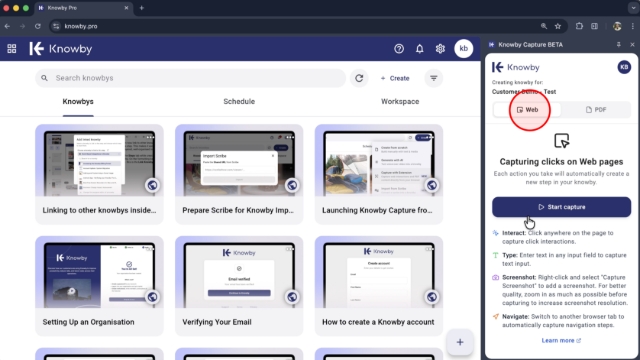View site information icon in address bar

tap(56, 26)
